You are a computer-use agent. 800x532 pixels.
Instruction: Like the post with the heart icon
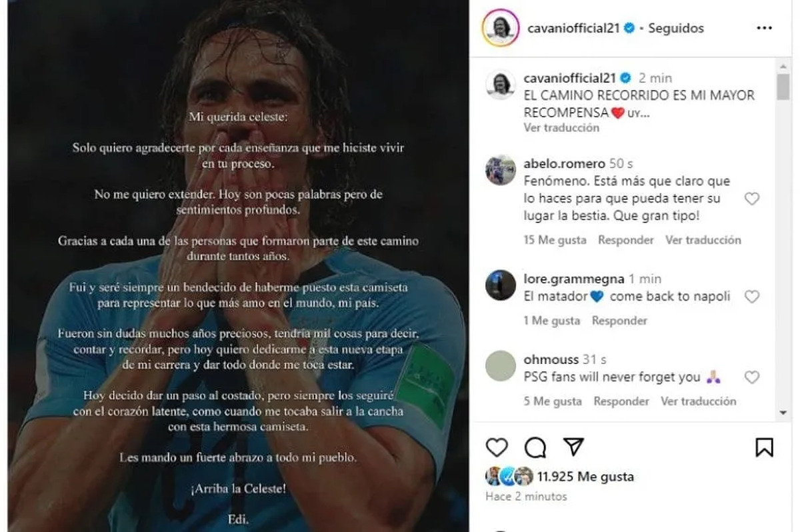coord(497,447)
